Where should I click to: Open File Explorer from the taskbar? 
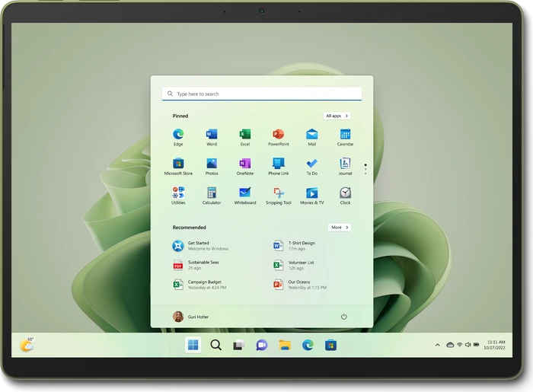[x=285, y=345]
